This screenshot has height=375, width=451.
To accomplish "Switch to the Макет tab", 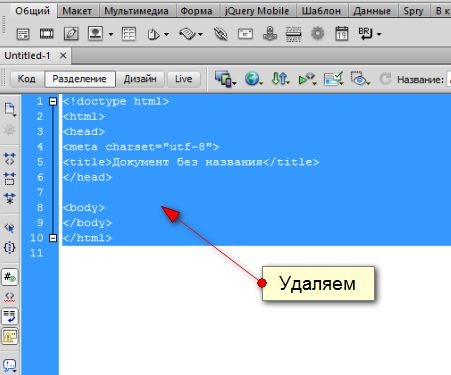I will [77, 11].
